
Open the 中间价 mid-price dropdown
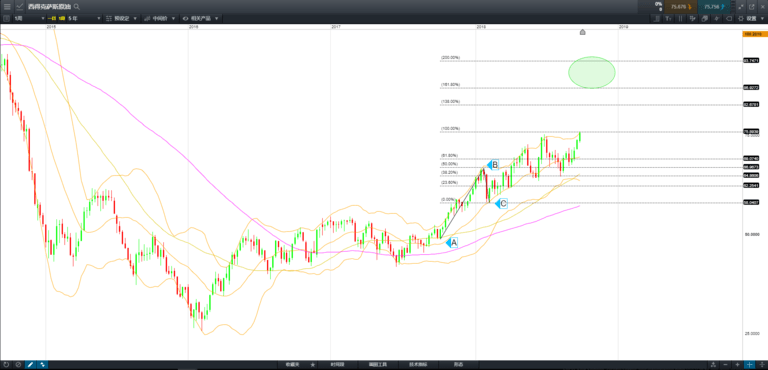click(x=160, y=18)
